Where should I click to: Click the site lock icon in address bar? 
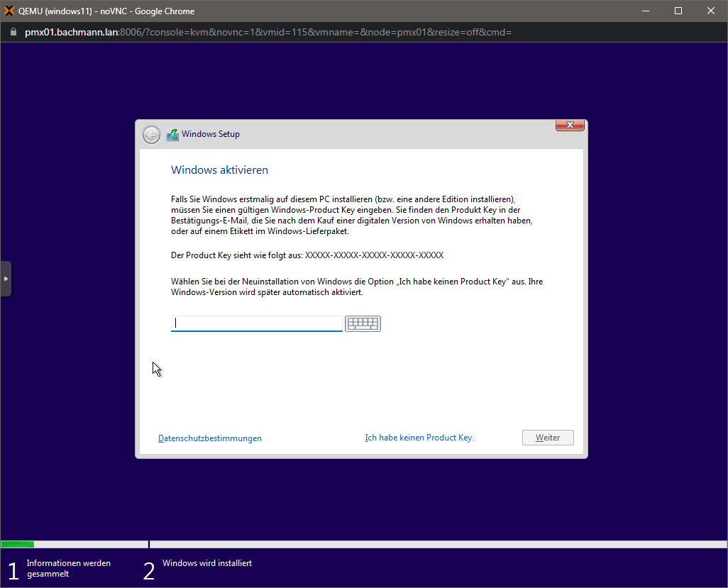(13, 32)
